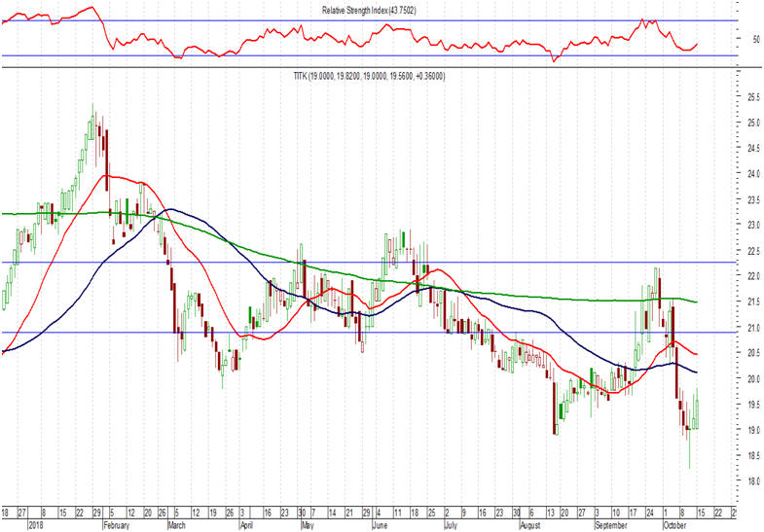Click the 2018 year label on axis
This screenshot has width=764, height=532.
tap(13, 523)
